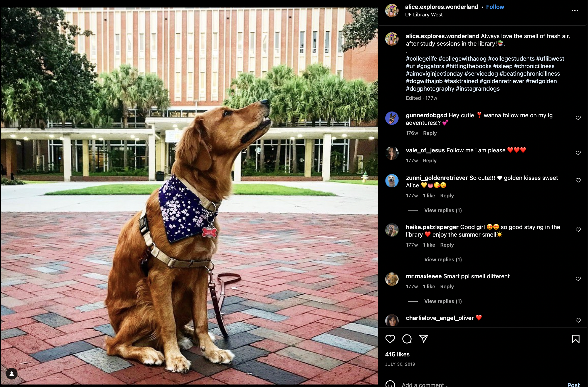
Task: View replies under mr.maxieeee comment
Action: pyautogui.click(x=443, y=301)
